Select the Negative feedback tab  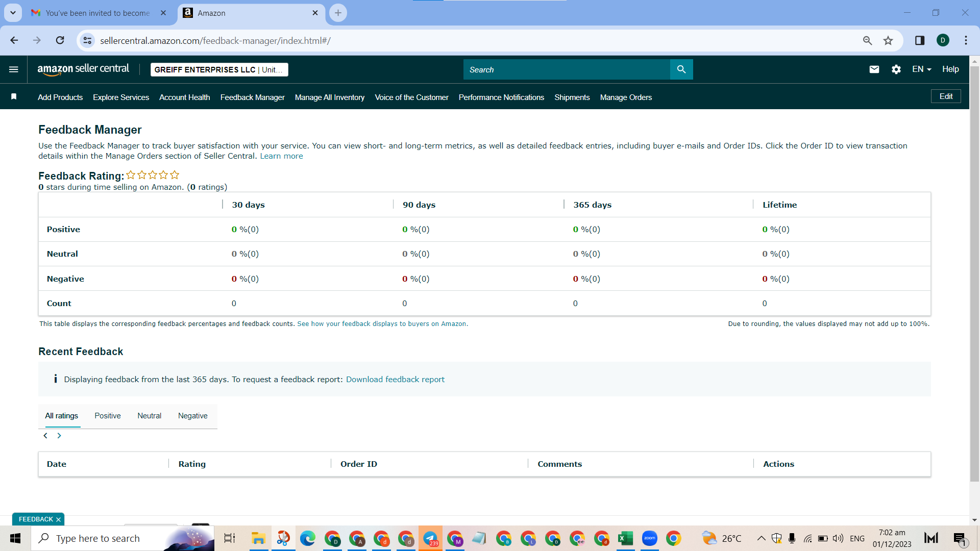[x=193, y=416]
